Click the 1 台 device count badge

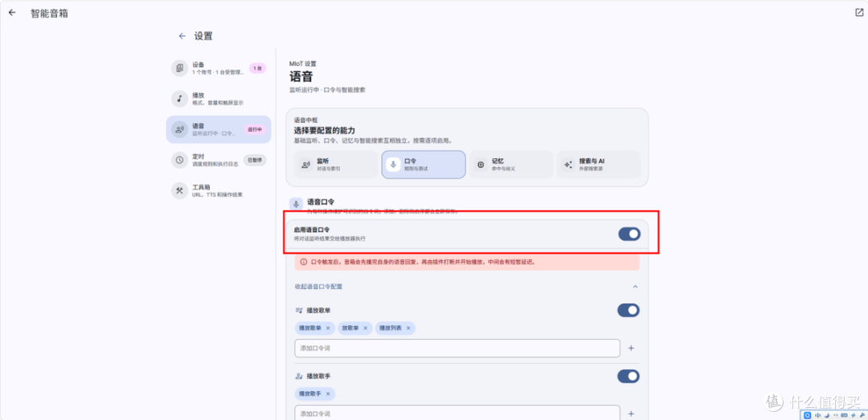click(257, 68)
